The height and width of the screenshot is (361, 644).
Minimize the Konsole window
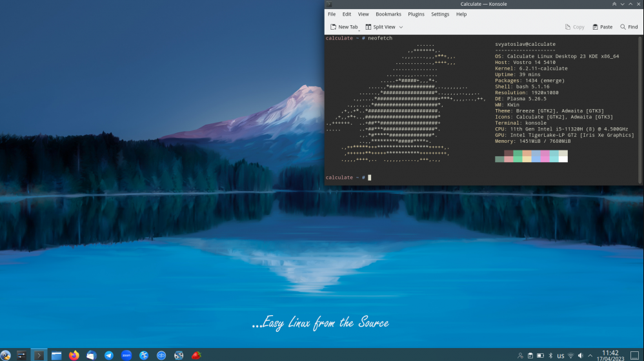click(x=623, y=4)
